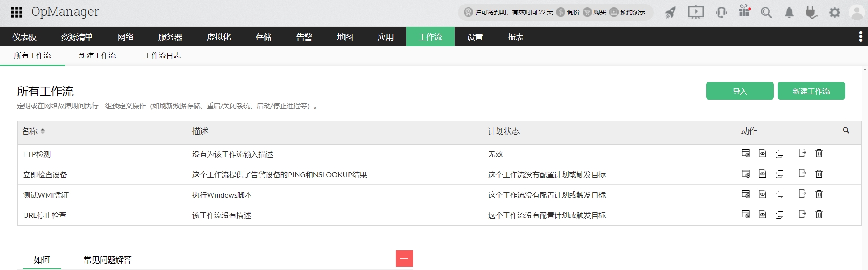This screenshot has height=270, width=868.
Task: Switch to 新建工作流 subtab
Action: coord(98,56)
